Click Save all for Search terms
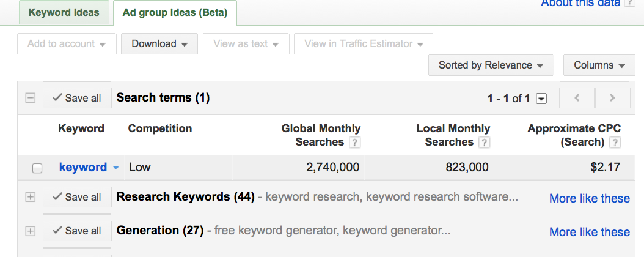The width and height of the screenshot is (644, 257). pyautogui.click(x=77, y=98)
